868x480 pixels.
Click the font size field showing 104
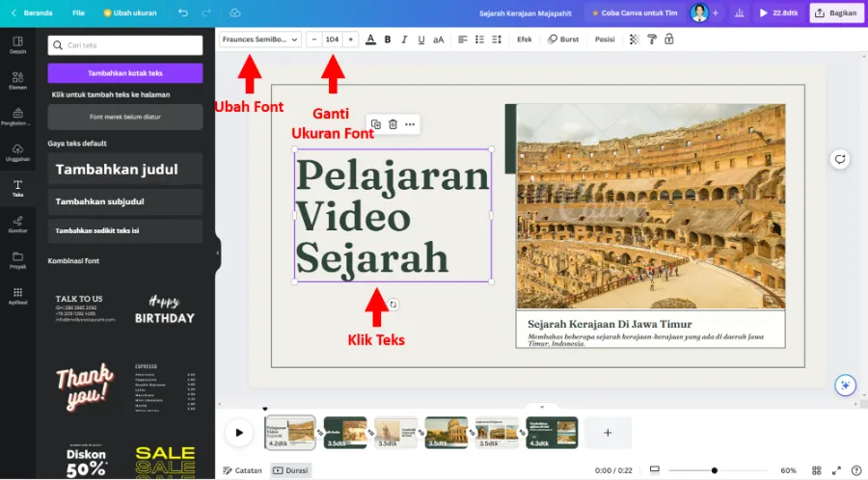point(332,40)
